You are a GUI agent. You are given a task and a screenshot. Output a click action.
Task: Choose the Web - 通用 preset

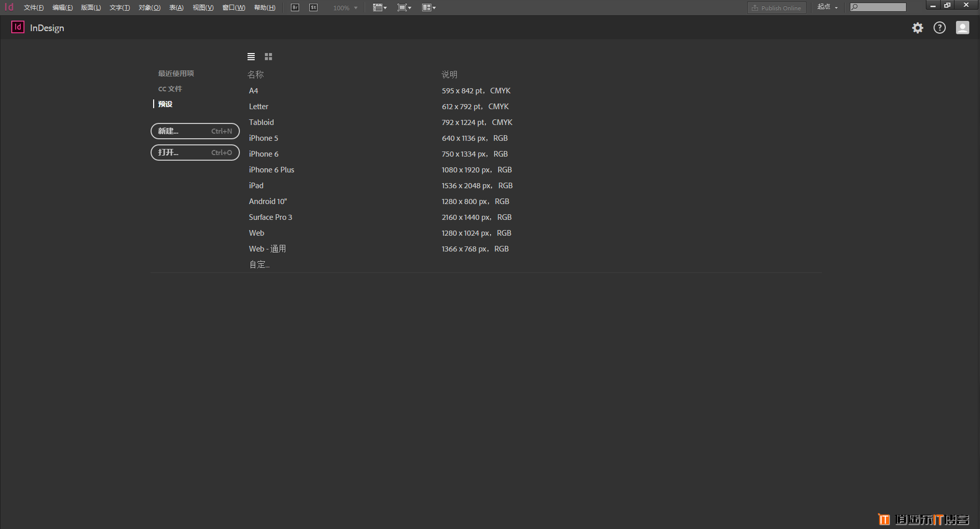tap(267, 249)
